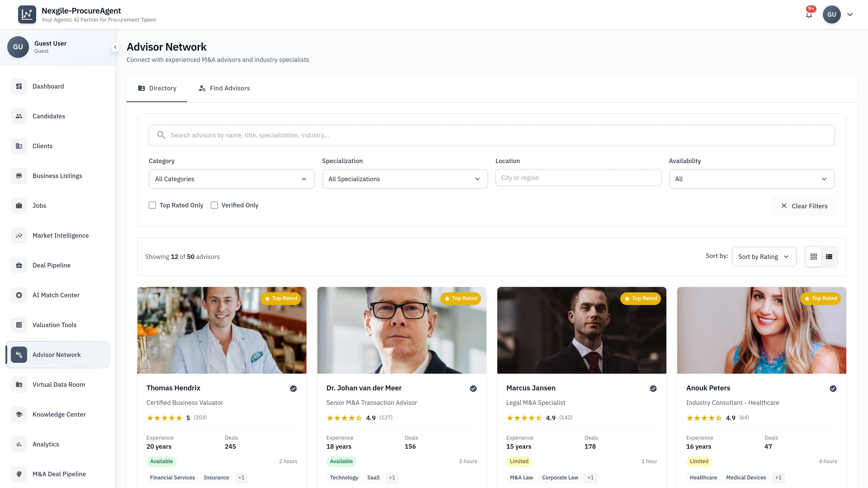Open the Sort by Rating dropdown

click(x=764, y=256)
